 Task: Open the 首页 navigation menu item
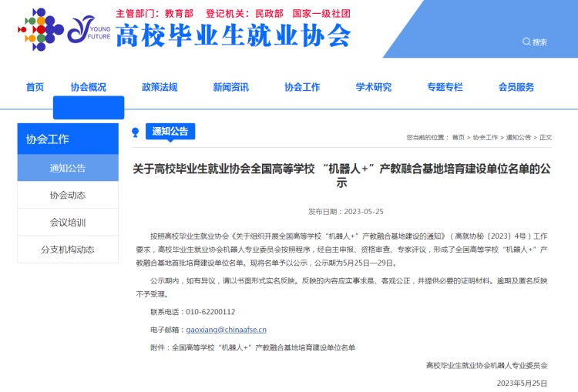pyautogui.click(x=35, y=87)
